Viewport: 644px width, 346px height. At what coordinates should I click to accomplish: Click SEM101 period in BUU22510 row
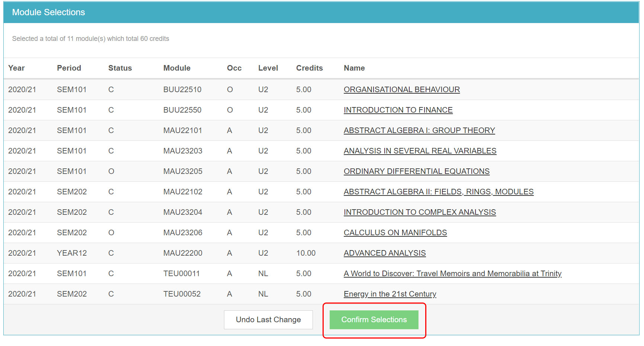71,90
